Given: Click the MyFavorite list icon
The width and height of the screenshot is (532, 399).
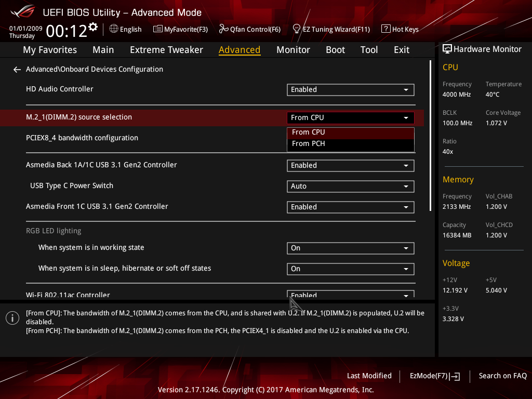Looking at the screenshot, I should click(158, 29).
